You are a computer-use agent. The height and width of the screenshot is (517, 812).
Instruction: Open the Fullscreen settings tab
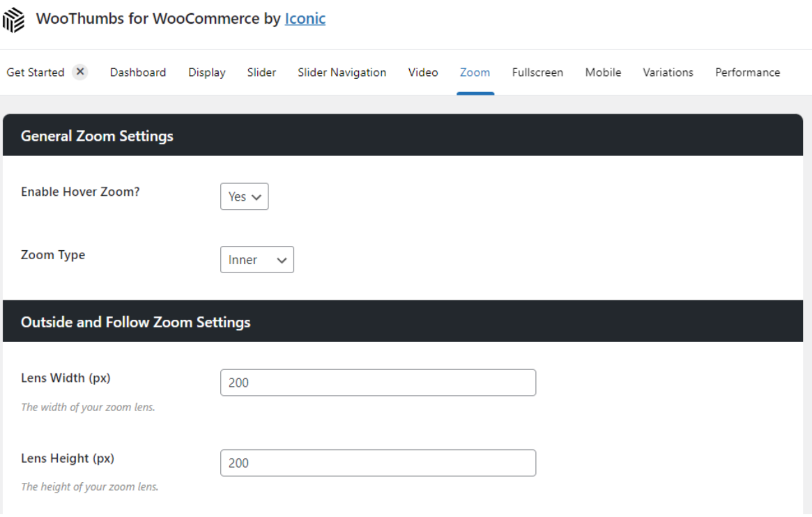pos(537,72)
